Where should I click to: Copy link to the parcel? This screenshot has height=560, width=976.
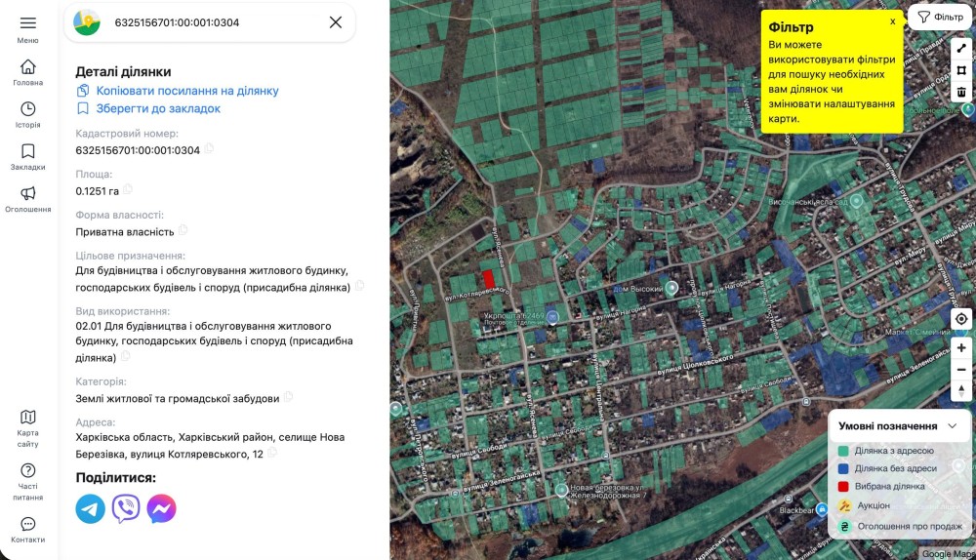(178, 91)
